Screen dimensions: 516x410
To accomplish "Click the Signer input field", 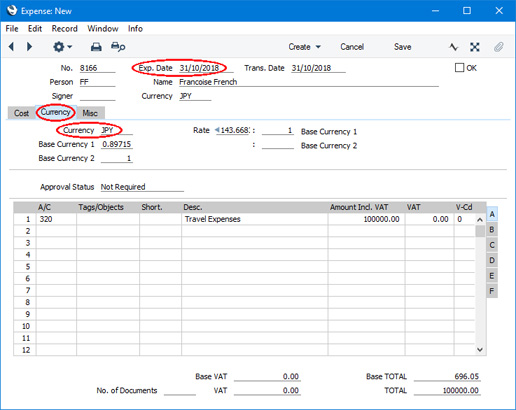I will pyautogui.click(x=97, y=96).
